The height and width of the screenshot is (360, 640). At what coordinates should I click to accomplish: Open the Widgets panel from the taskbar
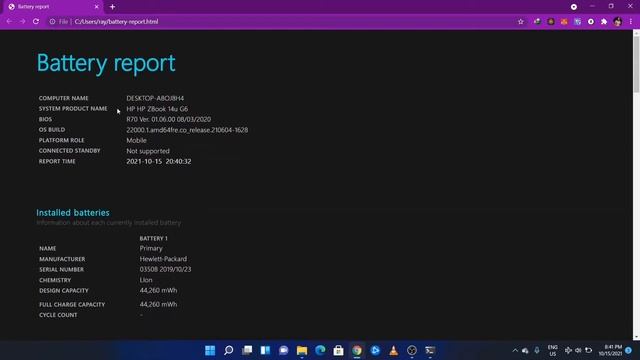point(265,350)
